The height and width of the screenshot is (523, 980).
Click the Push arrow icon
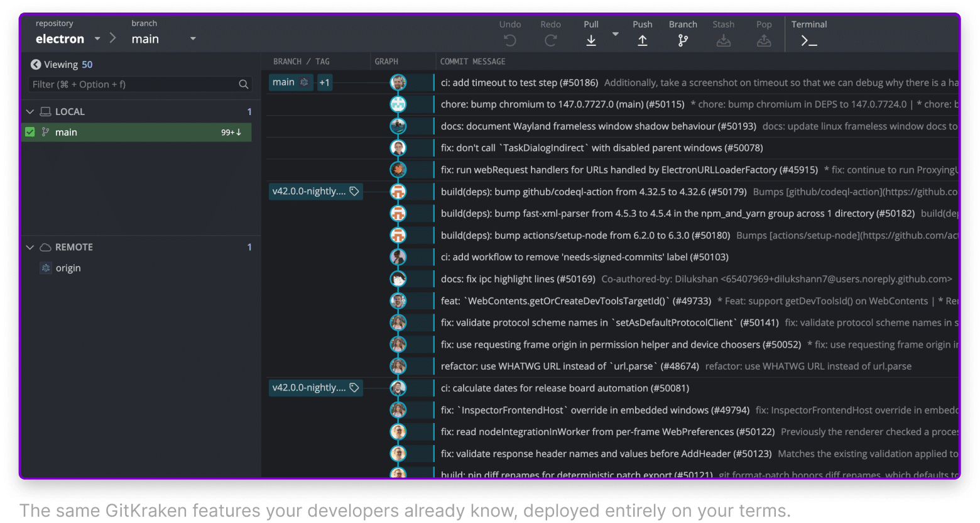click(642, 40)
